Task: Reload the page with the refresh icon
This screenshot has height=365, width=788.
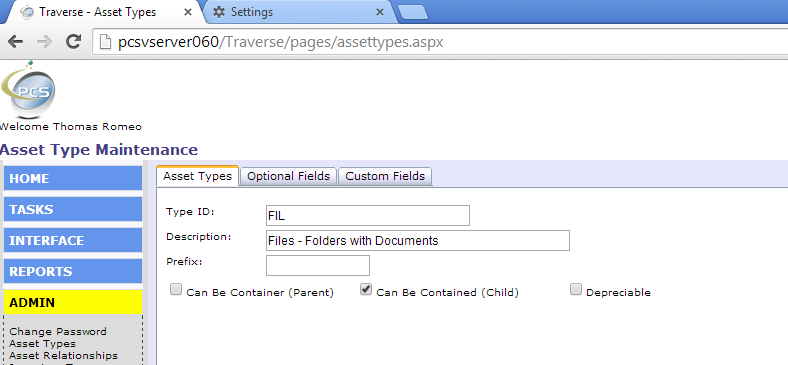Action: [74, 42]
